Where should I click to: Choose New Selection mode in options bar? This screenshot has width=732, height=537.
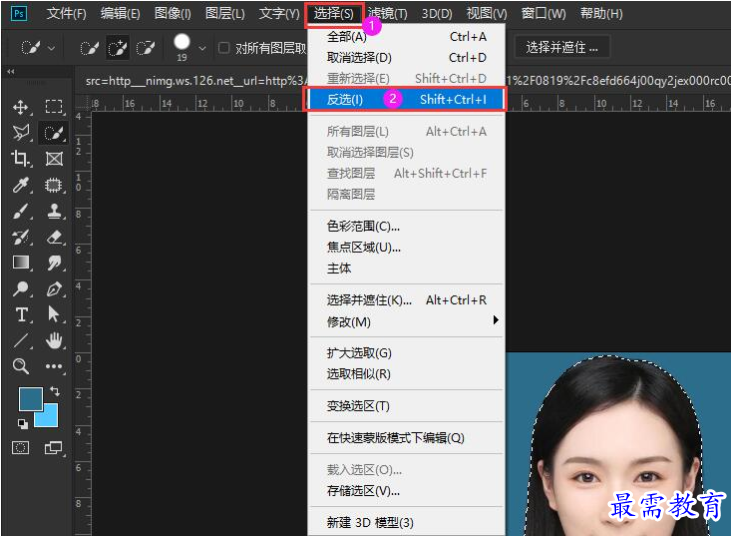89,48
